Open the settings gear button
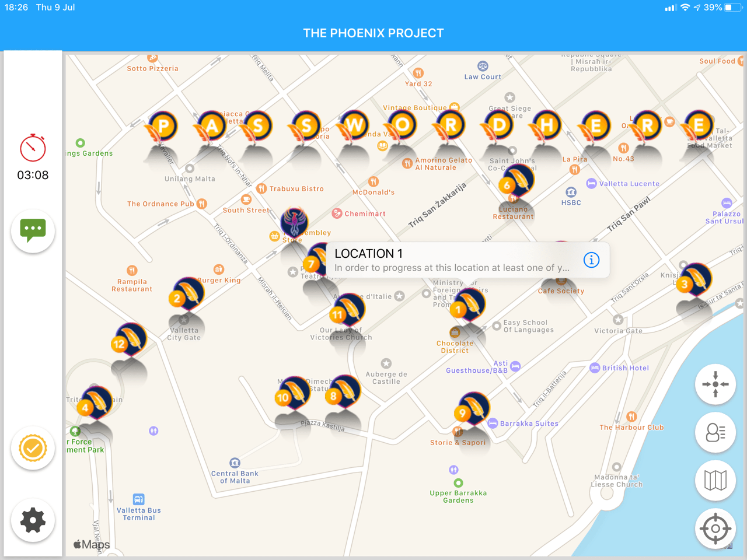 pyautogui.click(x=33, y=520)
